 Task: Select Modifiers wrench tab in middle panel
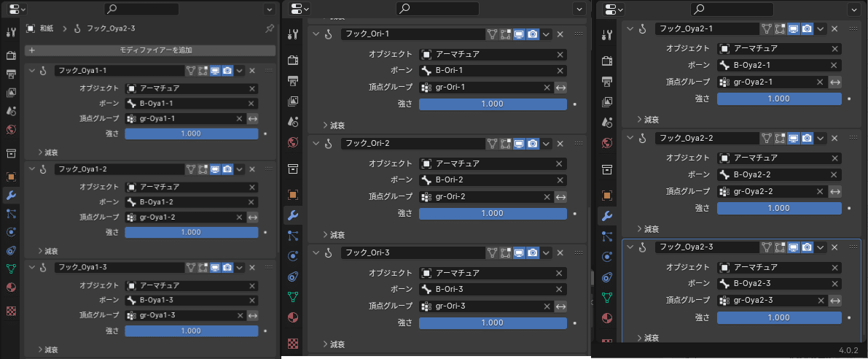pyautogui.click(x=294, y=215)
